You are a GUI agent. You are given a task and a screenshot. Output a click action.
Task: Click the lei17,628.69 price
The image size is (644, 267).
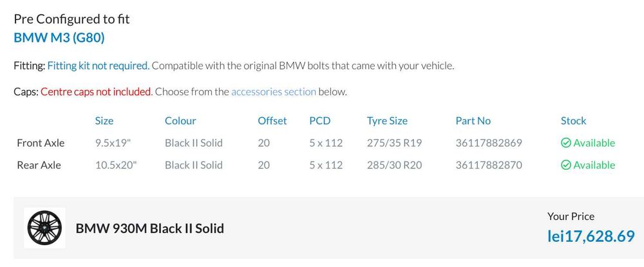(591, 236)
